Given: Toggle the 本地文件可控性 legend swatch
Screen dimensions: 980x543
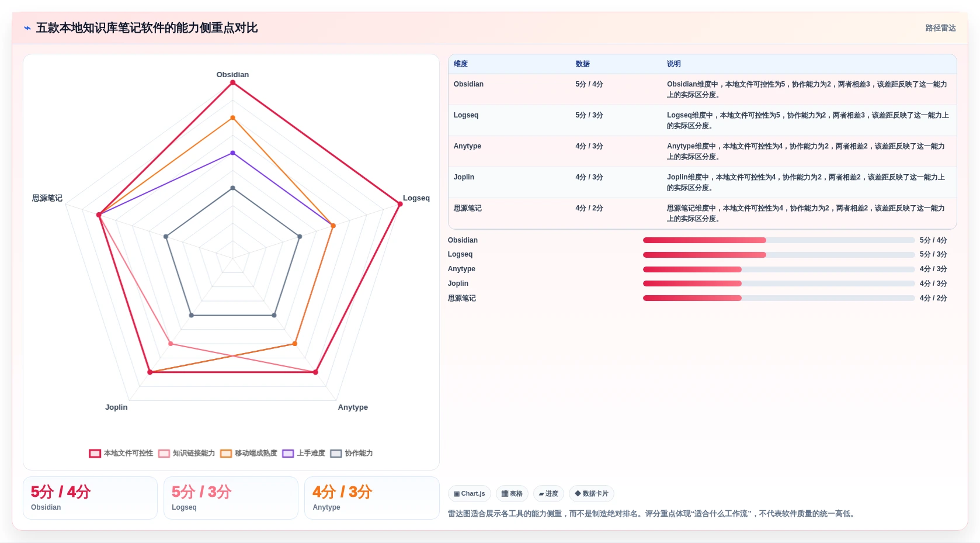Looking at the screenshot, I should tap(95, 454).
